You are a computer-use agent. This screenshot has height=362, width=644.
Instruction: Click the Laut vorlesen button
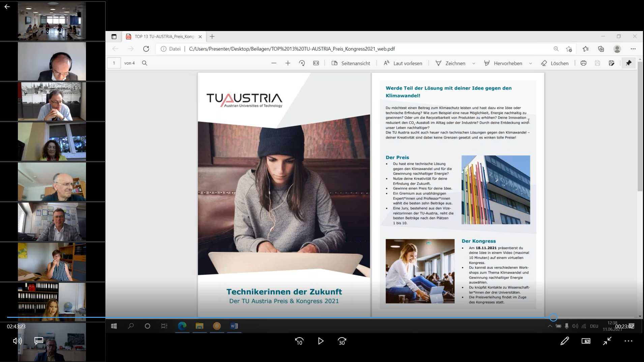(403, 63)
